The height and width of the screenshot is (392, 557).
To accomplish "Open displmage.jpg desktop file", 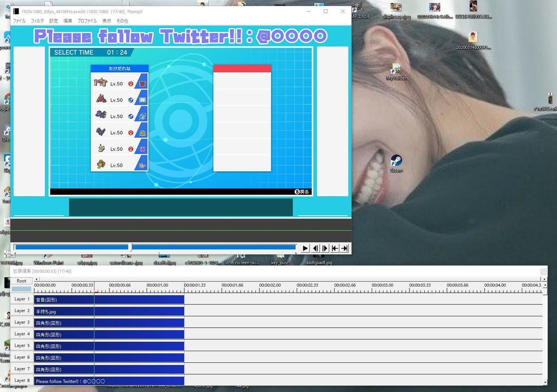I will pos(396,10).
